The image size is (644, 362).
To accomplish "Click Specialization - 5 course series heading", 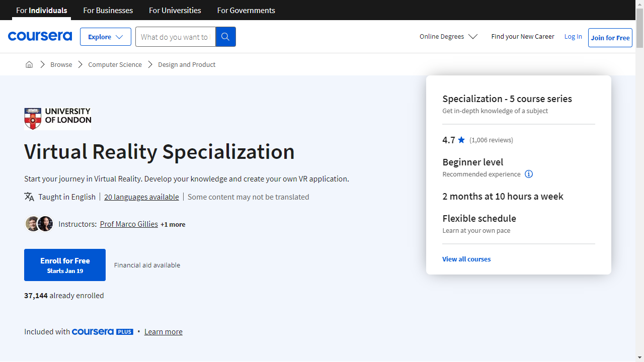I will pyautogui.click(x=507, y=99).
